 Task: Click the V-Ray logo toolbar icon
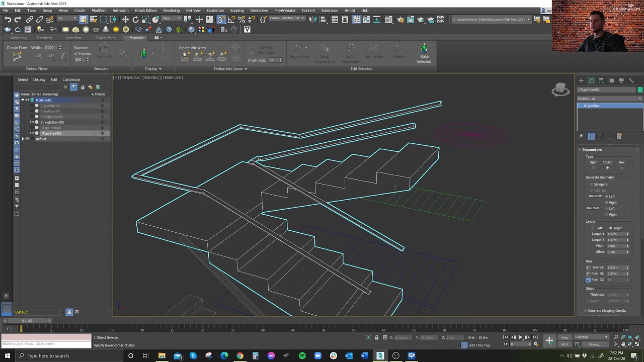pyautogui.click(x=247, y=30)
